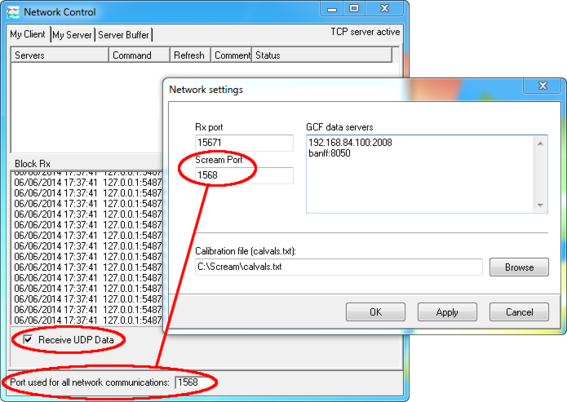This screenshot has height=402, width=567.
Task: Click the OK button
Action: (x=375, y=312)
